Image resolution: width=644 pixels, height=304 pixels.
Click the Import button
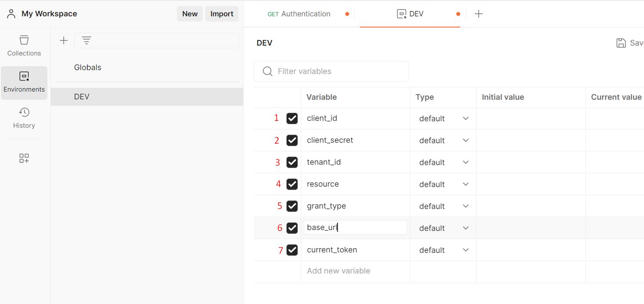(x=222, y=14)
